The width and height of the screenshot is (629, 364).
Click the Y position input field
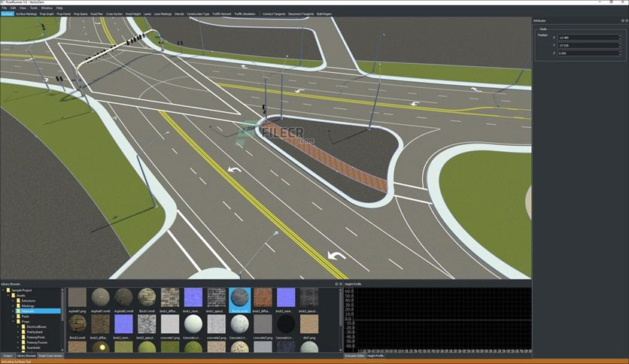[x=589, y=45]
